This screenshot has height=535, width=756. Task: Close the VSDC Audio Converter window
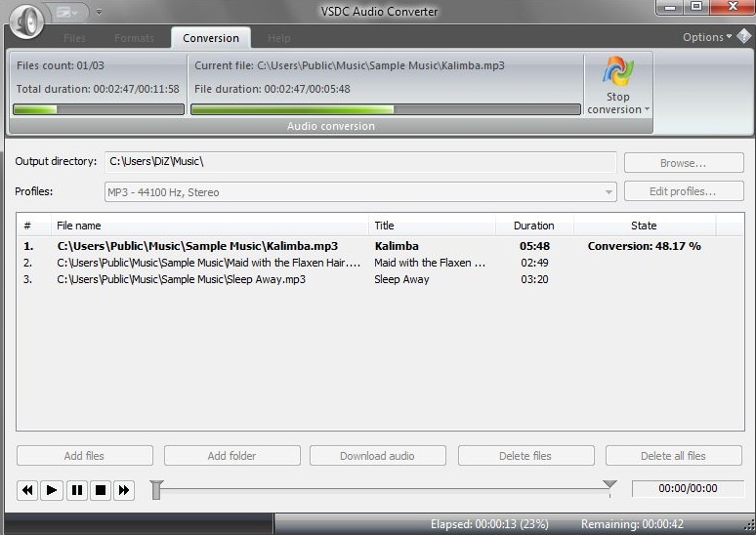click(x=733, y=7)
